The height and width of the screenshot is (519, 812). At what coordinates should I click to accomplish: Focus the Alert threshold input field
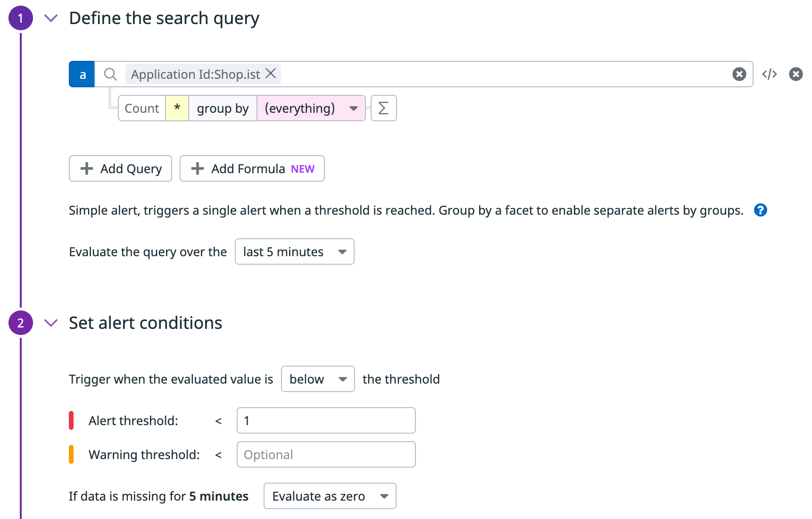(x=326, y=421)
